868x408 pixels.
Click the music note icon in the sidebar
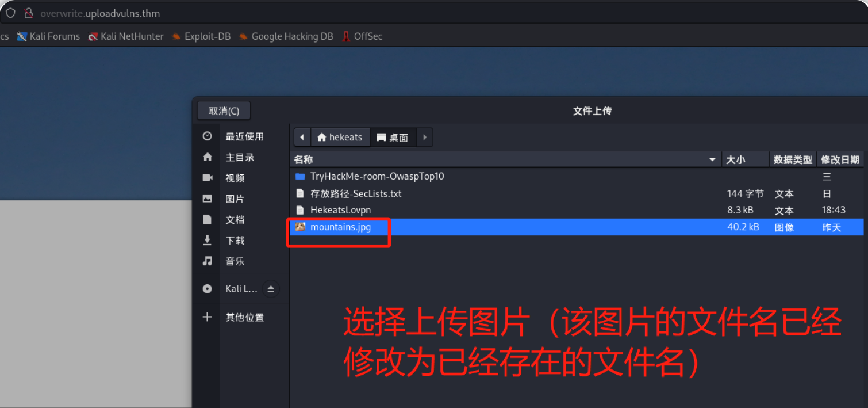tap(208, 261)
